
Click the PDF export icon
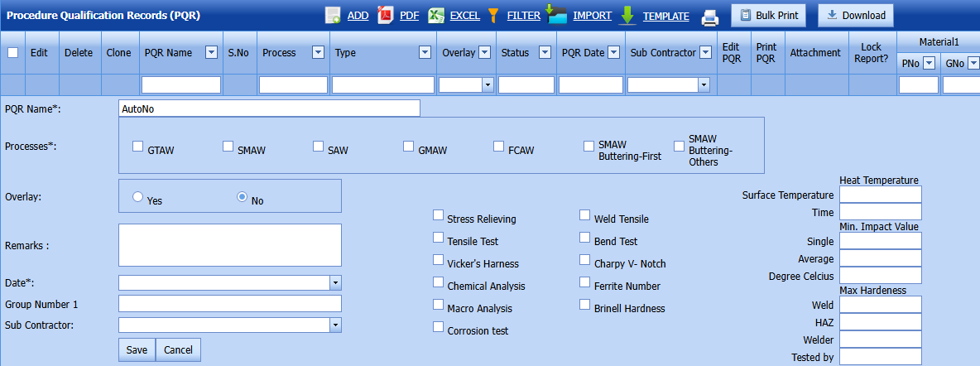(386, 15)
